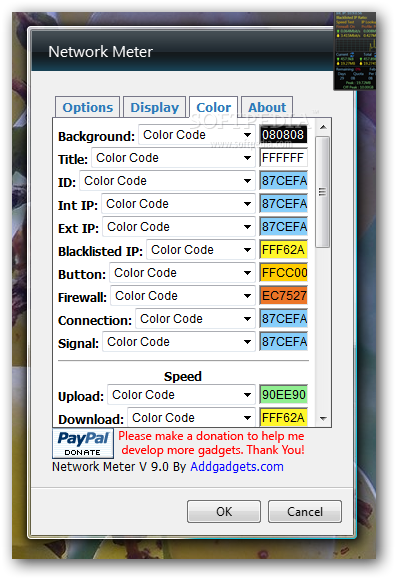Image resolution: width=396 pixels, height=579 pixels.
Task: Click the ID 87CEFA color field
Action: 283,181
